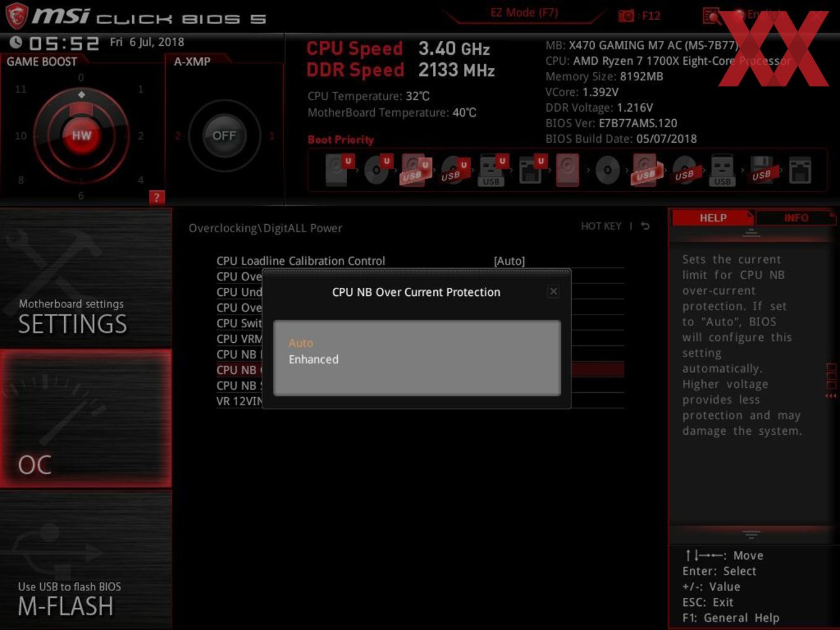Open the [Auto] value for Loadline Calibration
This screenshot has height=630, width=840.
[510, 261]
